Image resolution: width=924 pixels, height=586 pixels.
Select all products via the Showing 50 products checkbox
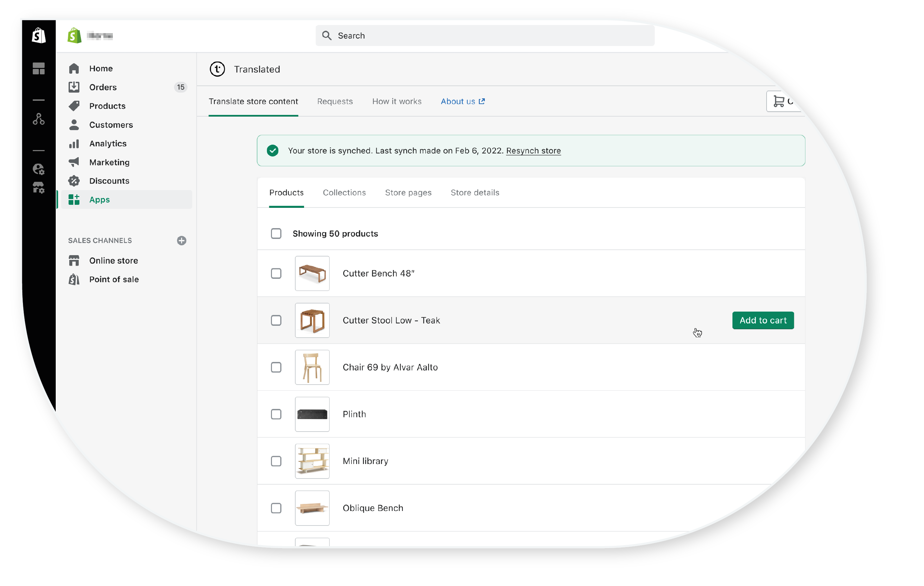[276, 233]
